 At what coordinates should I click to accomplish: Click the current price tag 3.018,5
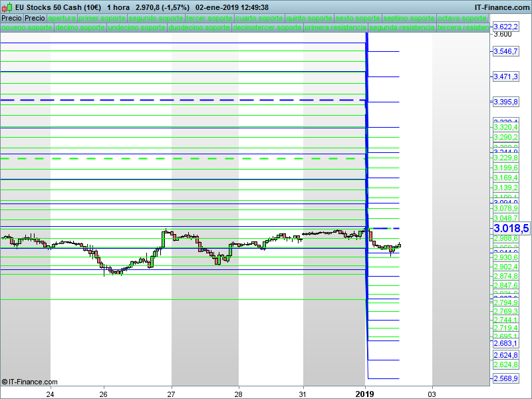pyautogui.click(x=511, y=228)
